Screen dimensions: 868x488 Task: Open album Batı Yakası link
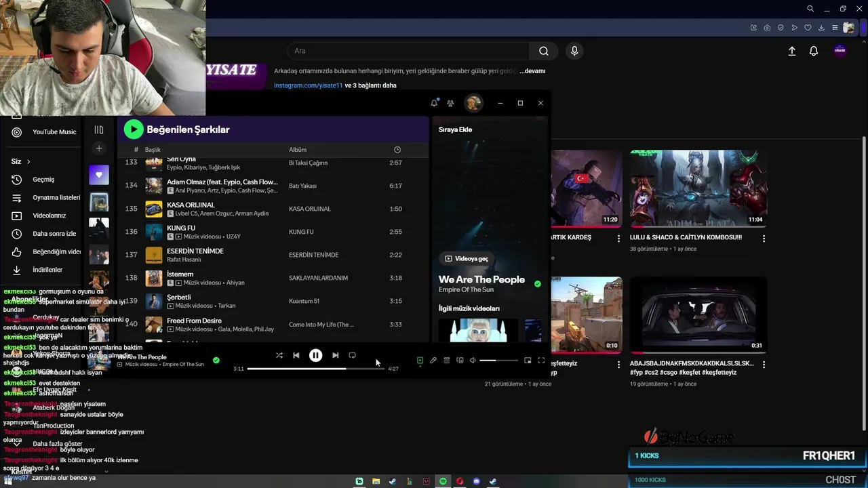coord(302,186)
